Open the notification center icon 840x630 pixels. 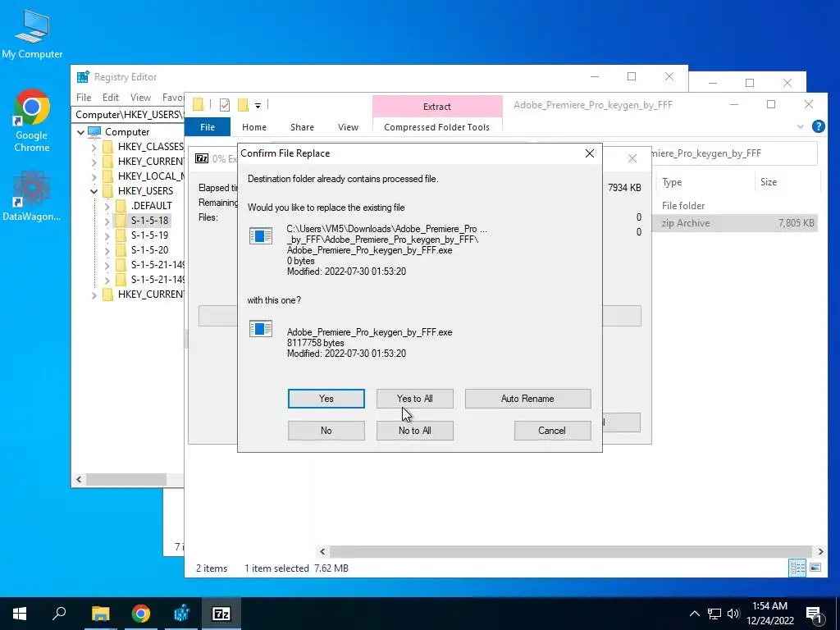815,614
